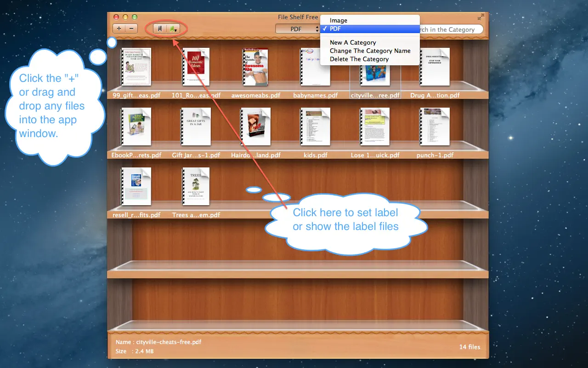Expand the PDF category popup selector
This screenshot has width=588, height=368.
pos(297,29)
